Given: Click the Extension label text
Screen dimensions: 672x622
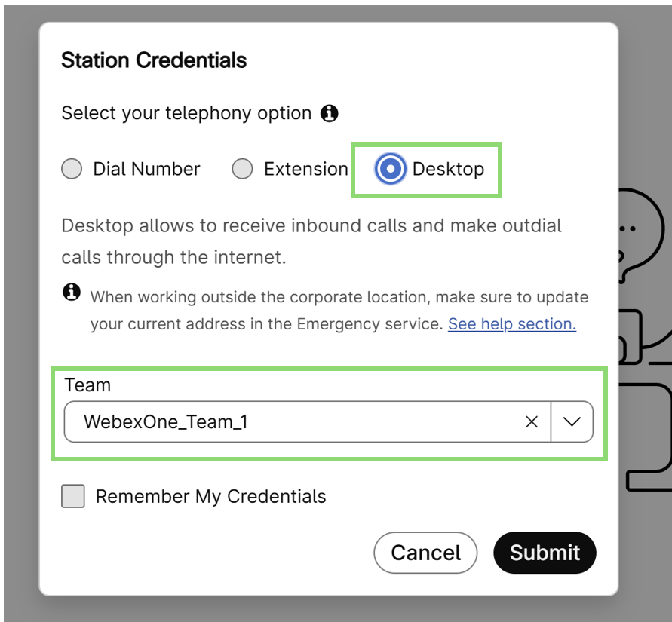Looking at the screenshot, I should [305, 170].
